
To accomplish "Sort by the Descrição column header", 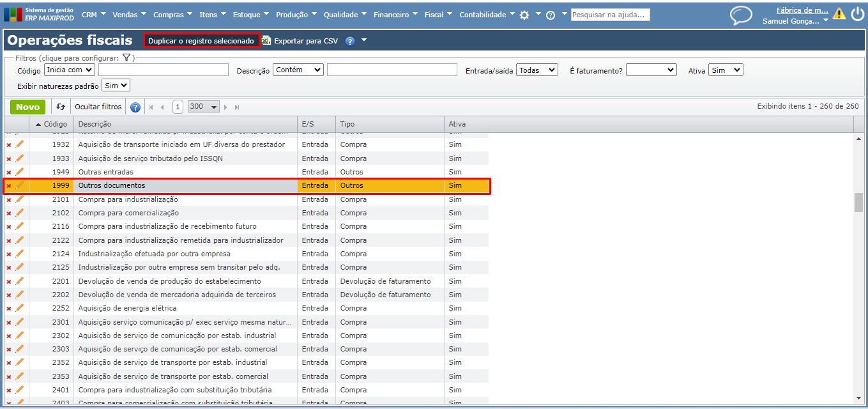I will click(185, 124).
